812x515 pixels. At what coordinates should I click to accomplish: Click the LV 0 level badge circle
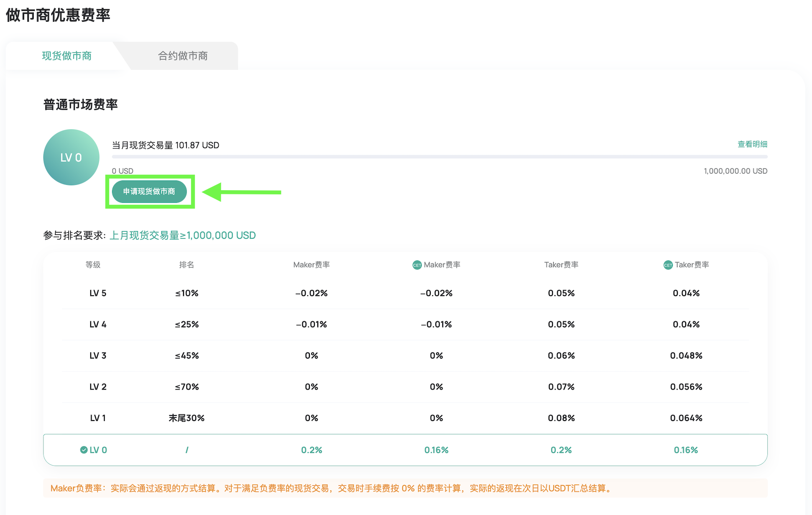(71, 157)
